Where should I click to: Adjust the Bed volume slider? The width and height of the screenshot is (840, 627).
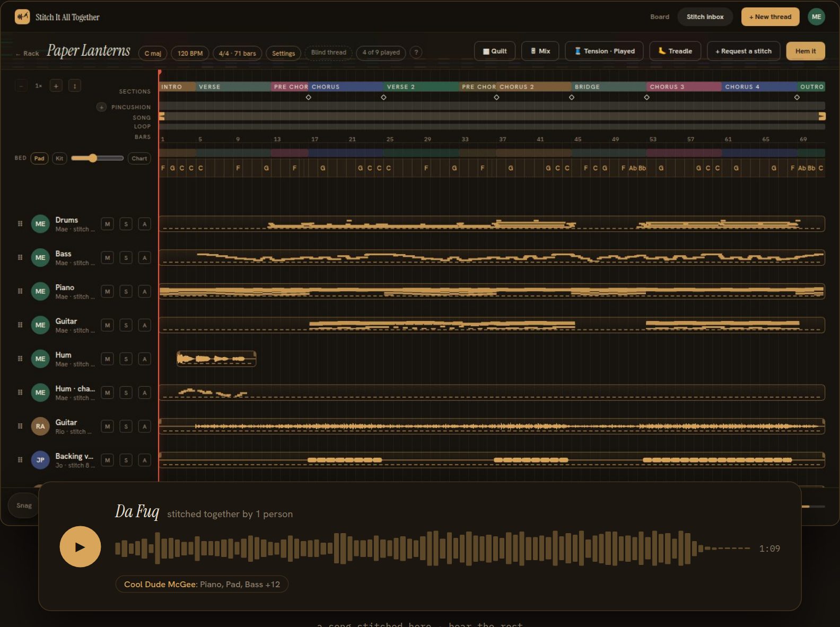pyautogui.click(x=97, y=158)
